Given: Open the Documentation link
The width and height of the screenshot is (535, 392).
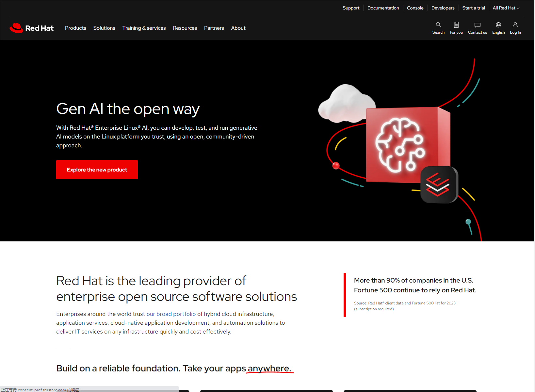Looking at the screenshot, I should pyautogui.click(x=383, y=8).
